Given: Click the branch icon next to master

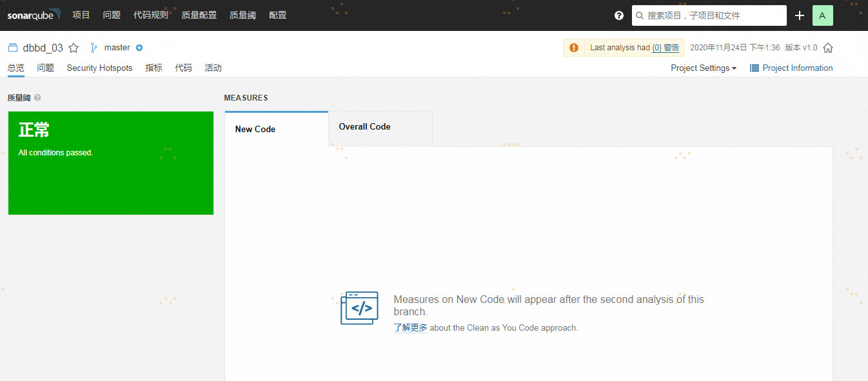Looking at the screenshot, I should 94,48.
